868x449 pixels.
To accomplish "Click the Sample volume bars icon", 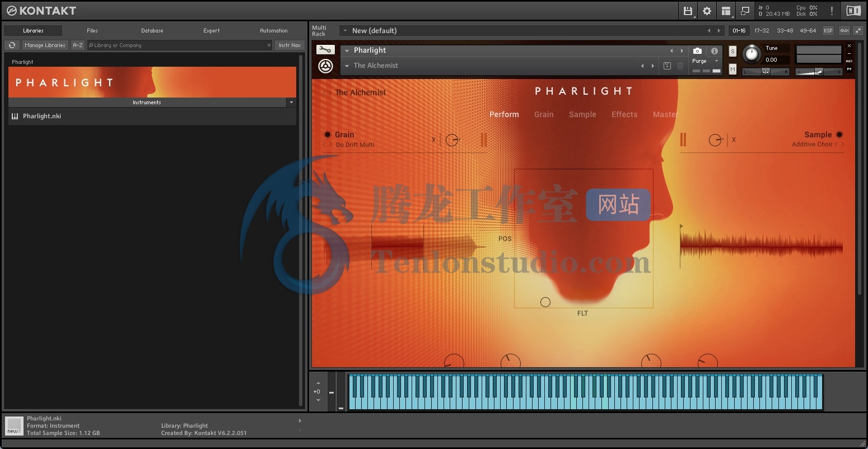I will coord(683,140).
